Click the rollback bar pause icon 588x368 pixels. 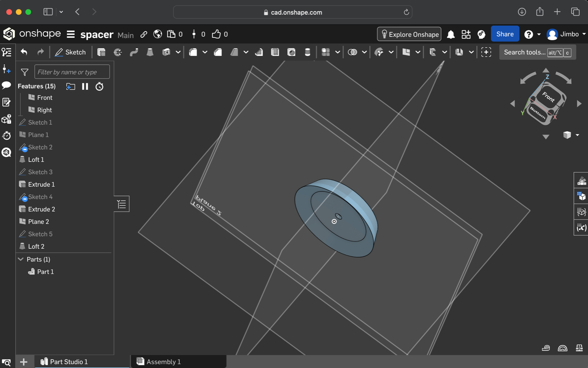pyautogui.click(x=85, y=86)
